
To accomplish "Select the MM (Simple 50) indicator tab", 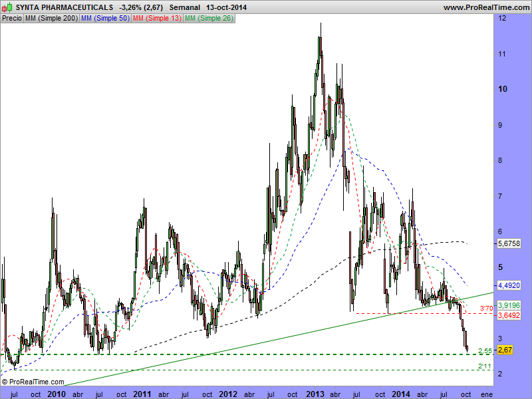I will pyautogui.click(x=106, y=19).
